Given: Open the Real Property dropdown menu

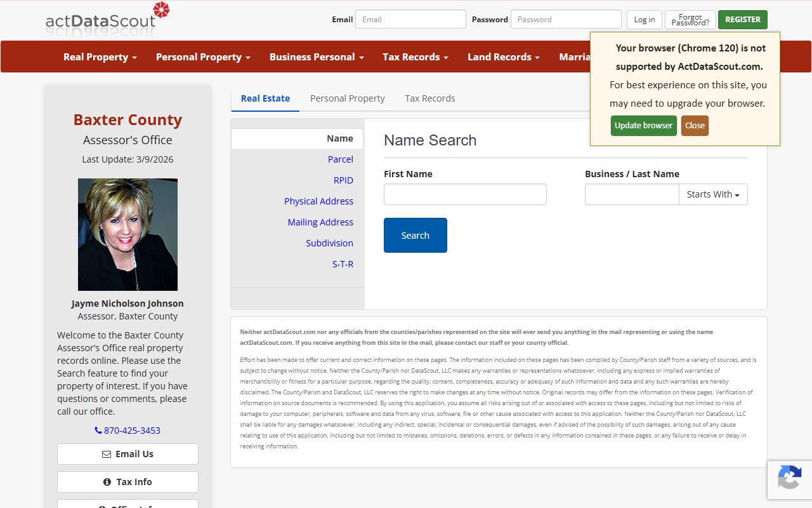Looking at the screenshot, I should (x=100, y=57).
